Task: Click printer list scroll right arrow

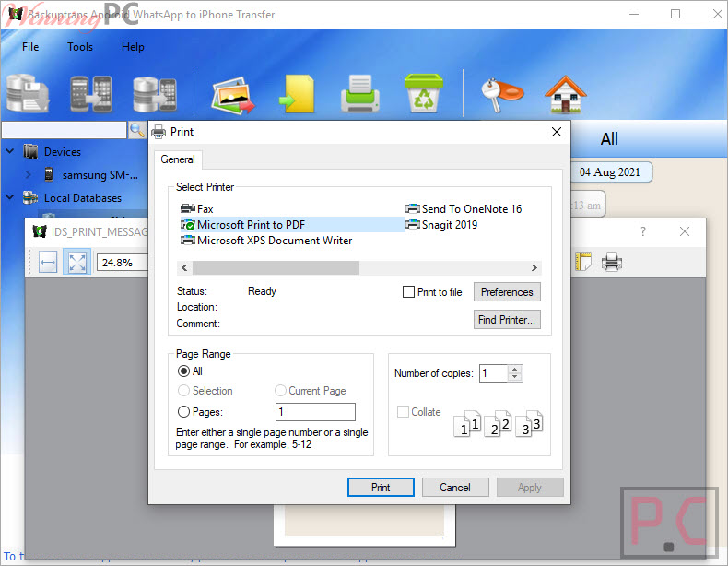Action: tap(534, 268)
